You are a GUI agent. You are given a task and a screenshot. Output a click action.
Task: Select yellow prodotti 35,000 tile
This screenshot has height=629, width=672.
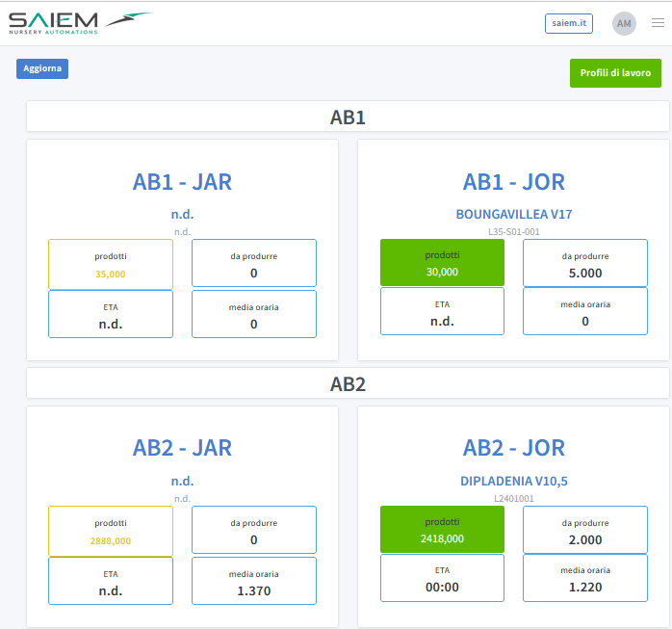111,265
